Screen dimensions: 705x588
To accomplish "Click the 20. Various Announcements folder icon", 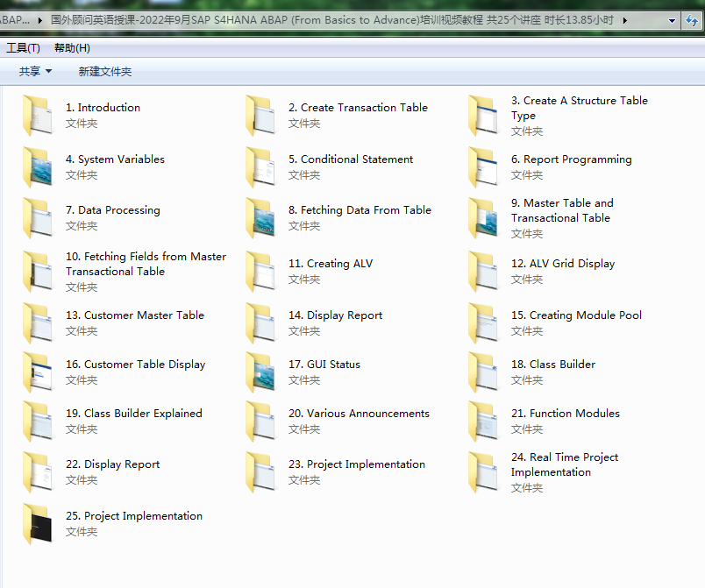I will coord(260,421).
